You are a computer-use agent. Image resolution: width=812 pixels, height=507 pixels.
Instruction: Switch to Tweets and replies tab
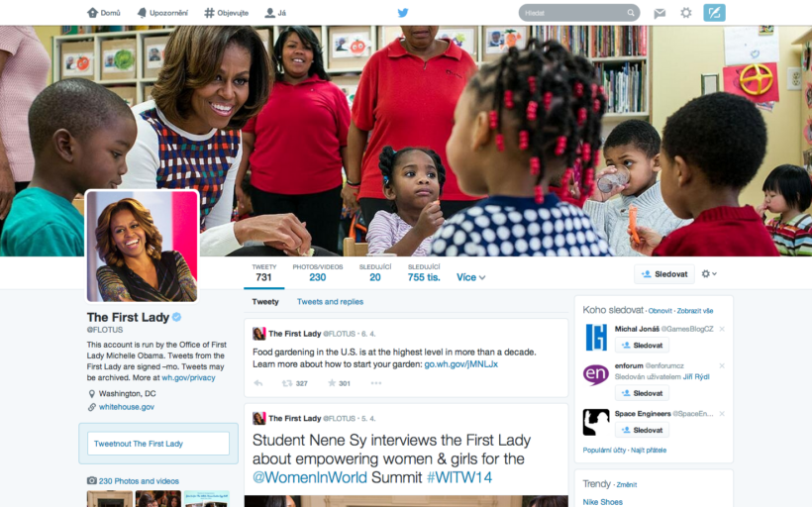330,301
